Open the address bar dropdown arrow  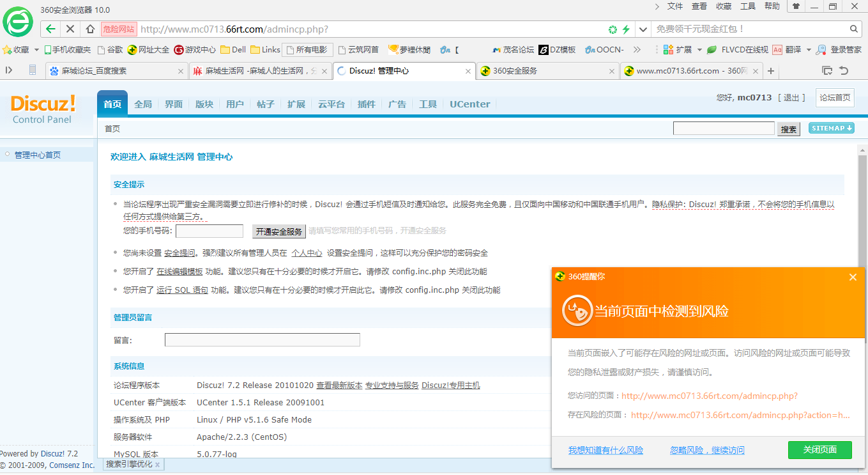(x=643, y=29)
